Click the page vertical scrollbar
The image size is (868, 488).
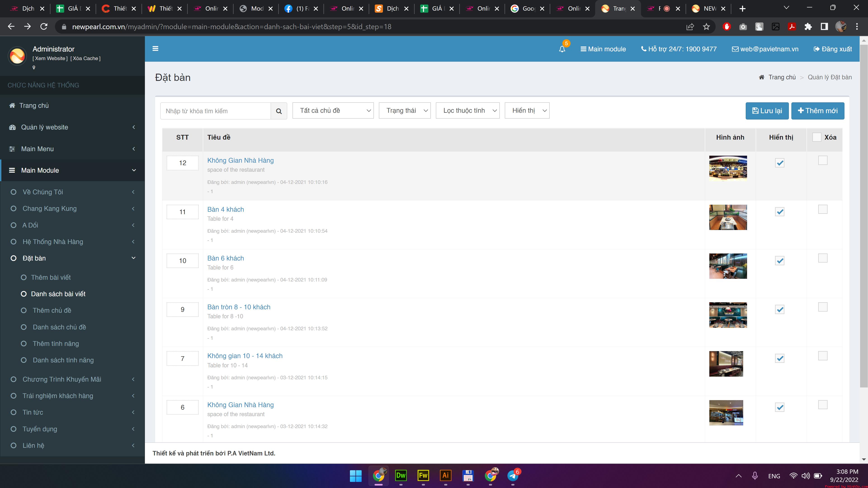pyautogui.click(x=864, y=216)
